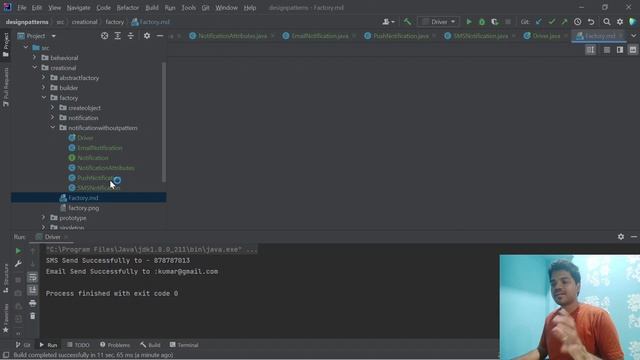Switch markdown view to preview only

click(633, 50)
